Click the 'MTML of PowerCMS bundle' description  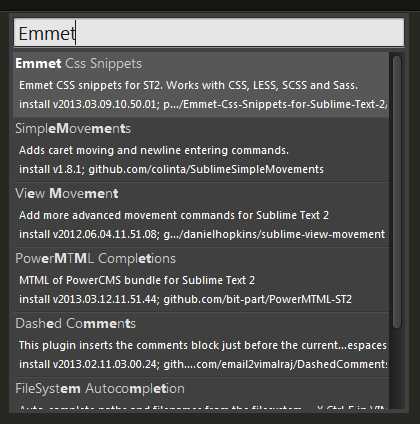137,281
